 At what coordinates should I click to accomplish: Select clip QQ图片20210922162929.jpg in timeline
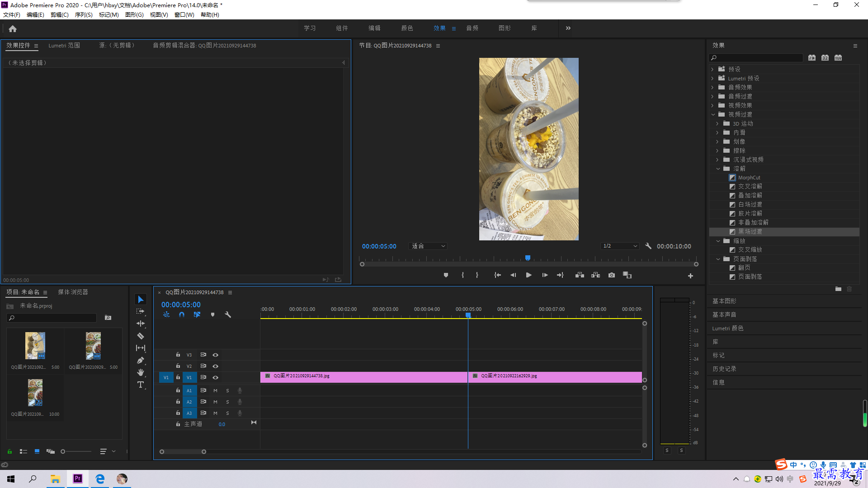(555, 377)
